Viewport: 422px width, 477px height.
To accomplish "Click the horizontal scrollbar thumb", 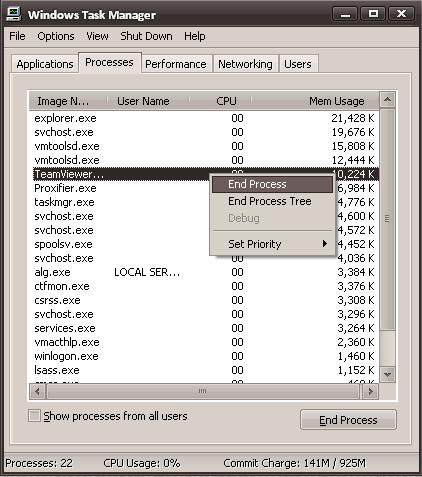I will 203,391.
